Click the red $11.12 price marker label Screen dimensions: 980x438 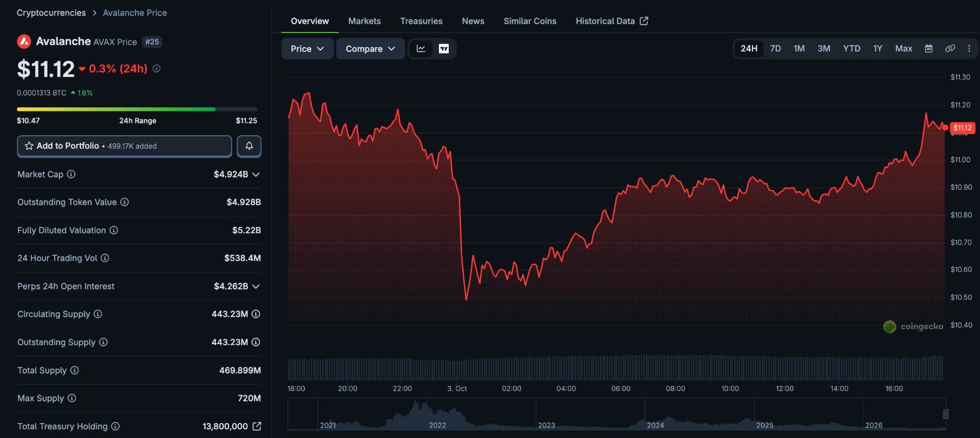(x=962, y=127)
